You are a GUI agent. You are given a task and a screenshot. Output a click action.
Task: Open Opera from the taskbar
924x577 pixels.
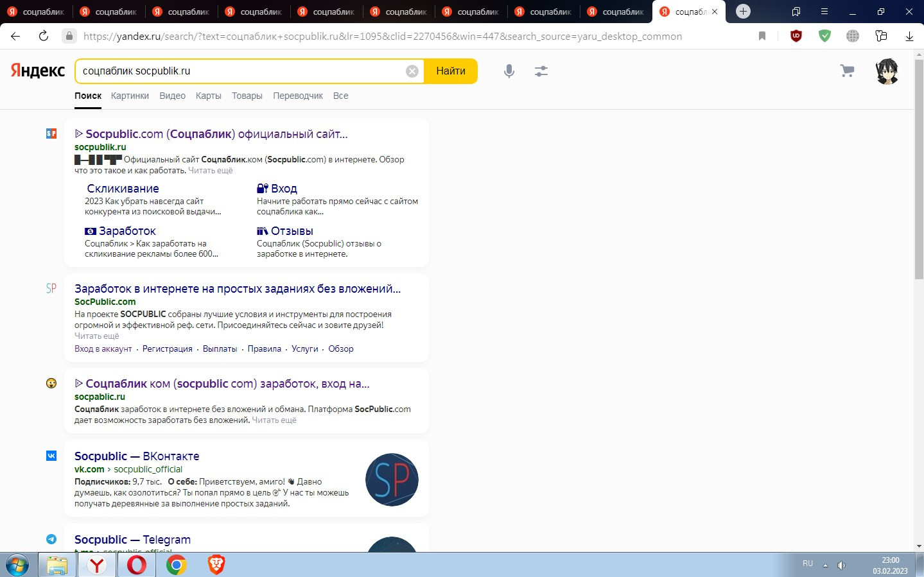[137, 565]
